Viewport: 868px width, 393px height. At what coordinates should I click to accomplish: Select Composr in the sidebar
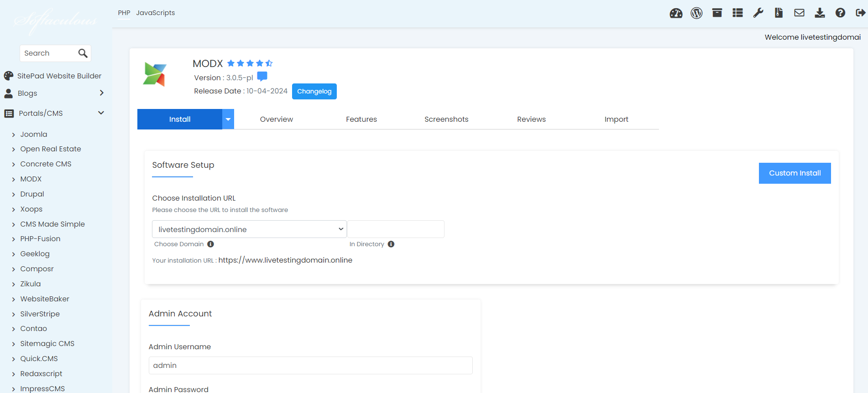[37, 269]
